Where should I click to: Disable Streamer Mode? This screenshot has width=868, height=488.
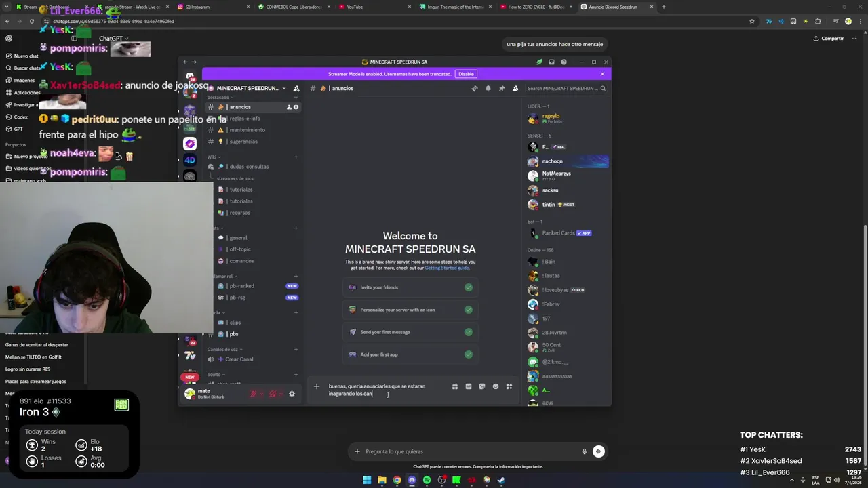[466, 74]
